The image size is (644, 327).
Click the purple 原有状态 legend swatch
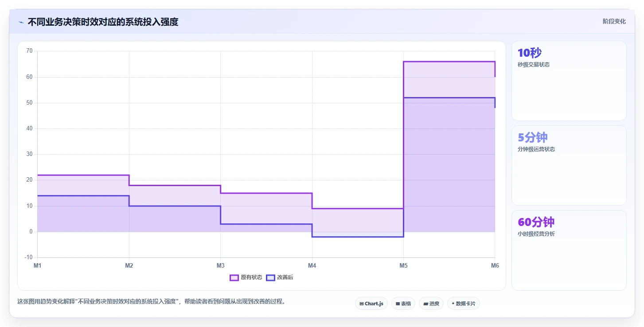(x=234, y=278)
